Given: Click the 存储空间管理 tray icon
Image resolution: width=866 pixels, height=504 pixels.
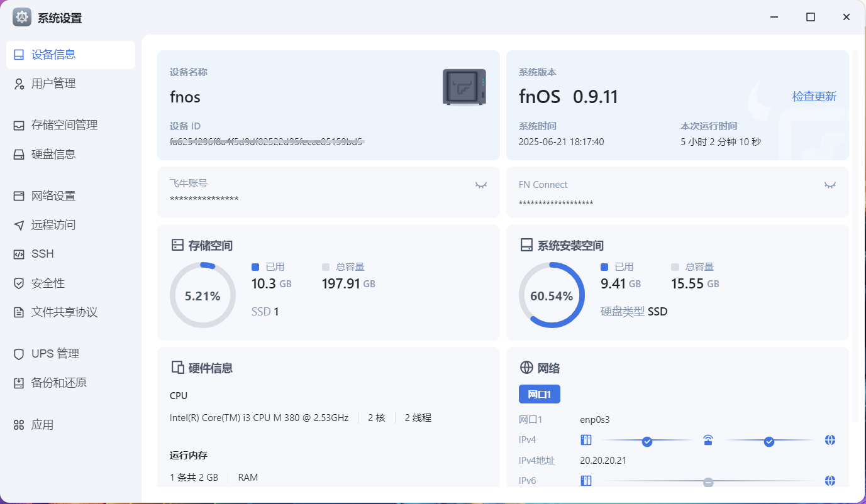Looking at the screenshot, I should point(19,125).
